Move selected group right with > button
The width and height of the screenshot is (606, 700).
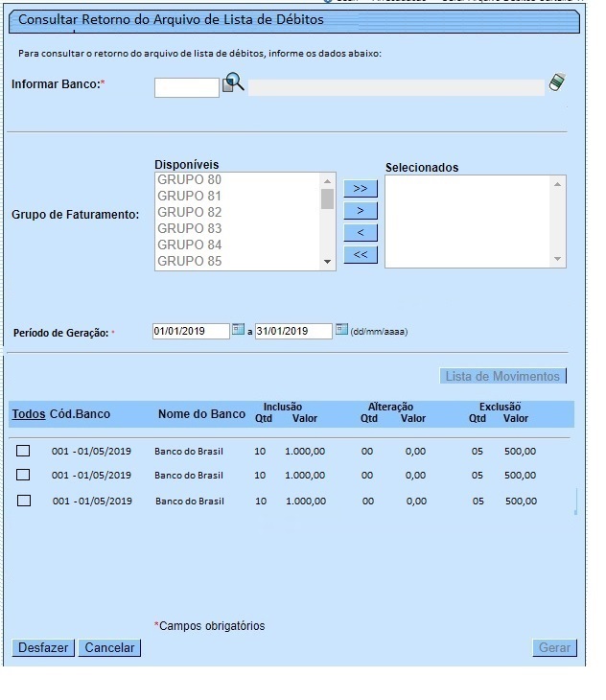[360, 211]
